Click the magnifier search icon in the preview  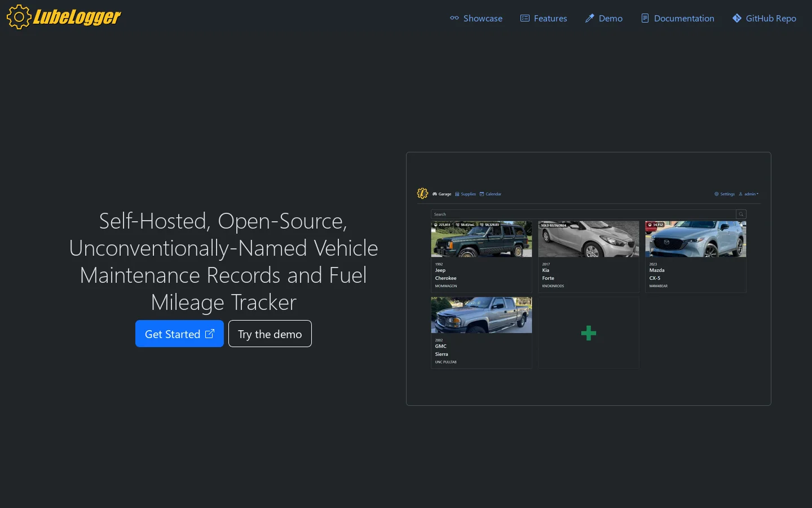tap(741, 214)
